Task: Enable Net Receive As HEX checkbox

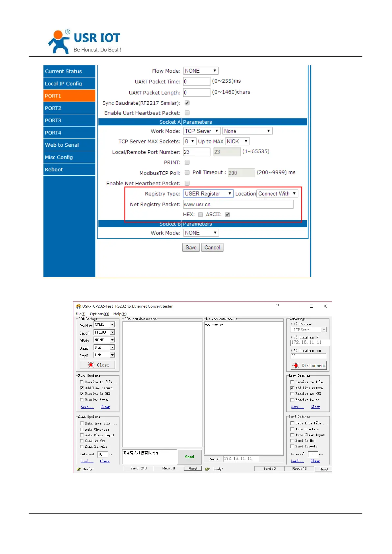Action: (292, 394)
